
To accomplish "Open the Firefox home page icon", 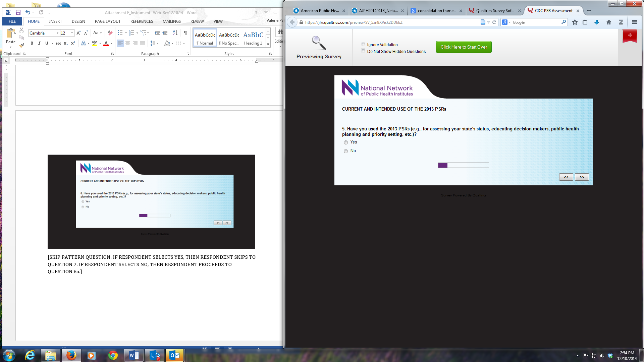I will click(x=609, y=22).
